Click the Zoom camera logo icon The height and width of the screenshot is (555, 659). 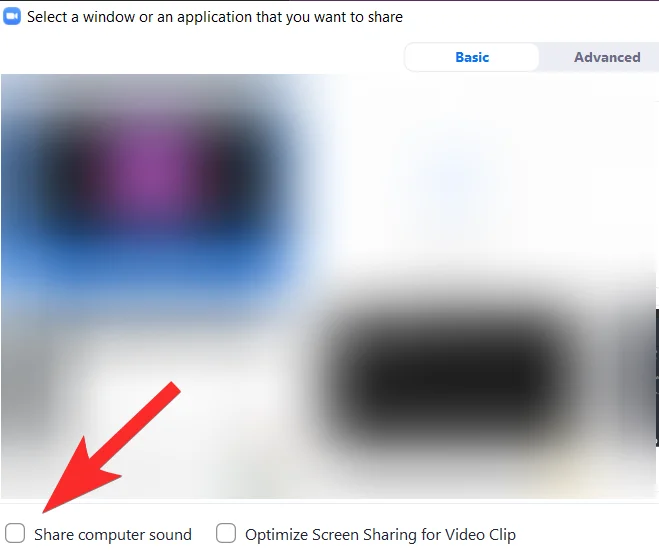point(11,17)
